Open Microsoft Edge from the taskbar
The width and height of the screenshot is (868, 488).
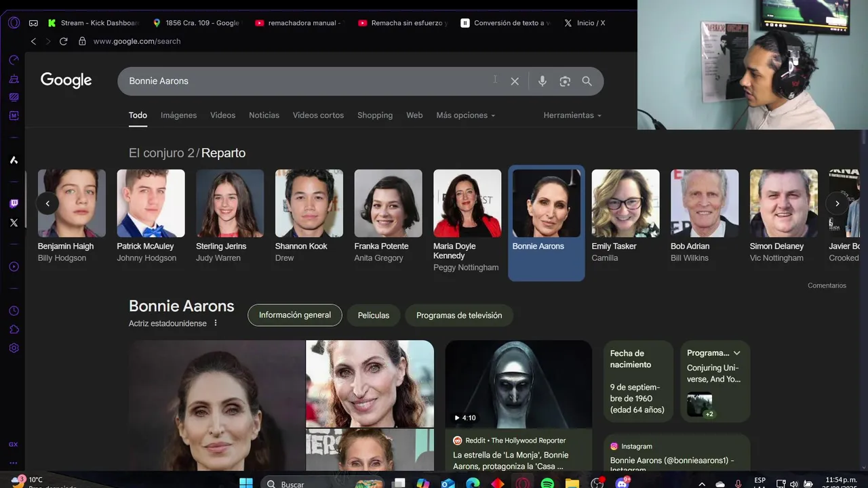(473, 483)
